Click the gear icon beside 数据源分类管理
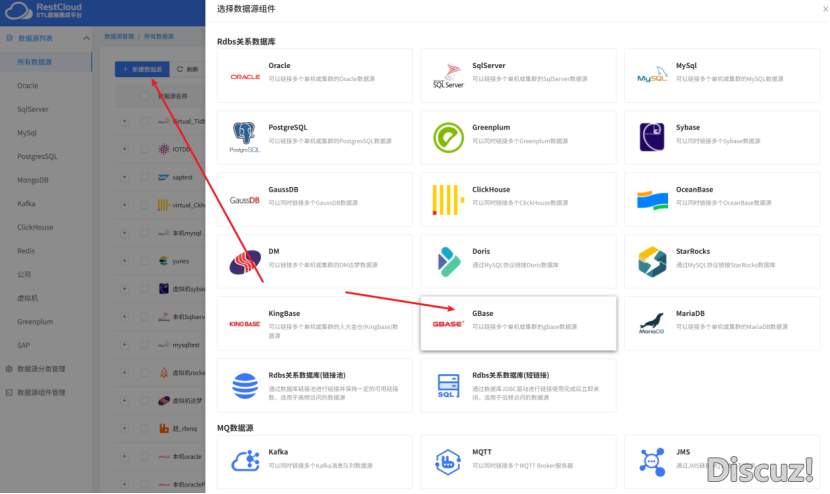 [8, 369]
